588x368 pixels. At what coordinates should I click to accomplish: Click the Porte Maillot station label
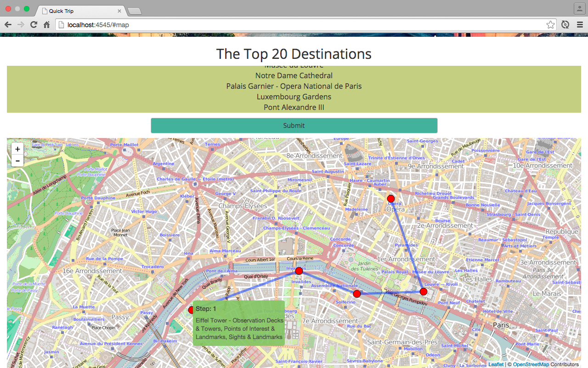(x=124, y=144)
